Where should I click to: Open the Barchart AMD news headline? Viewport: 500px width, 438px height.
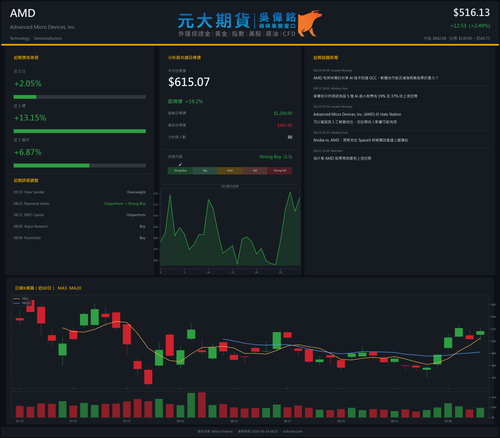342,158
